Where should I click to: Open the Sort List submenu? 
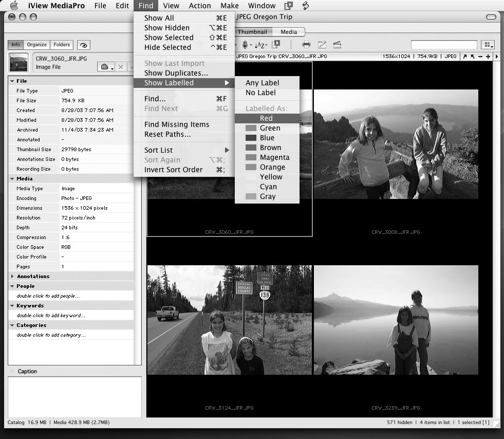(184, 150)
